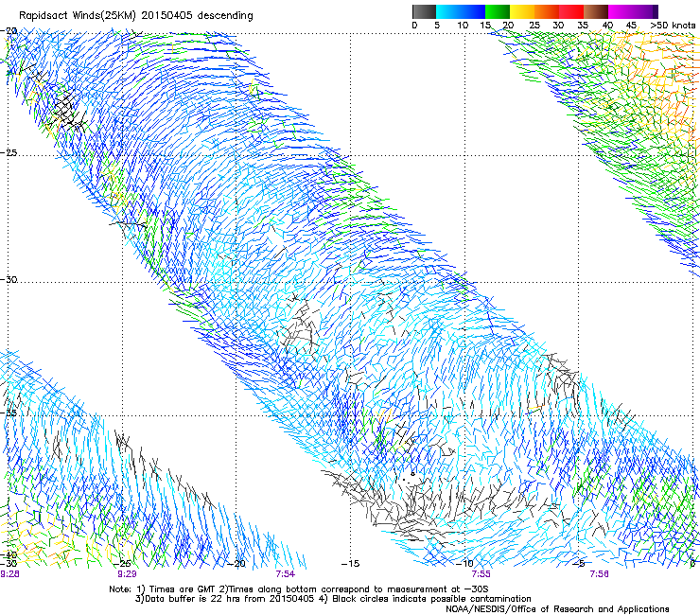Image resolution: width=700 pixels, height=615 pixels.
Task: Click the -30 latitude label on left axis
Action: [9, 279]
